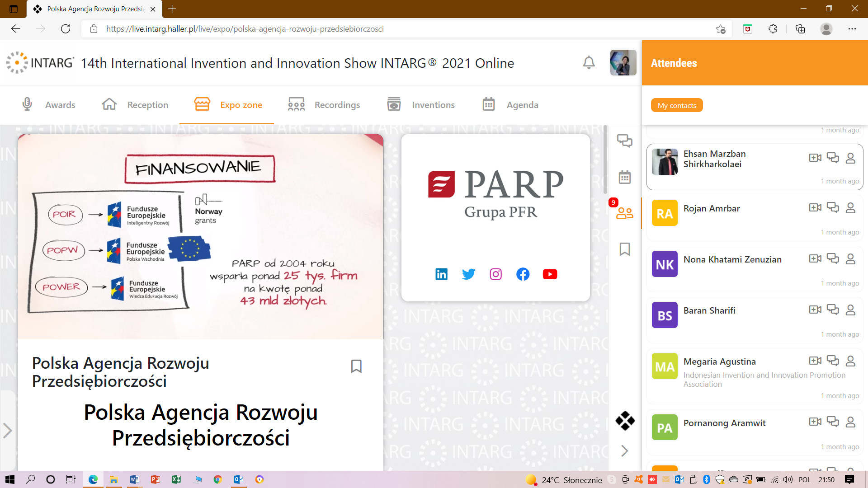Open the Agenda tab

[510, 105]
